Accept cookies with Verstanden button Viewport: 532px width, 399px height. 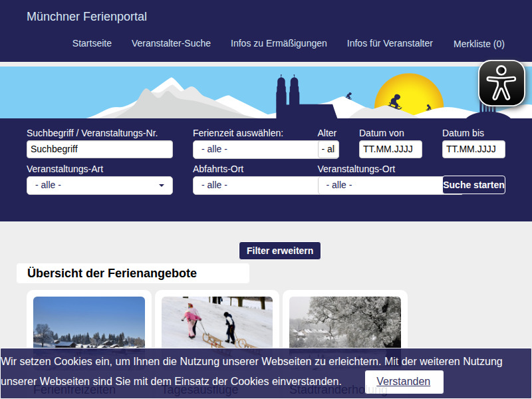[x=403, y=382]
